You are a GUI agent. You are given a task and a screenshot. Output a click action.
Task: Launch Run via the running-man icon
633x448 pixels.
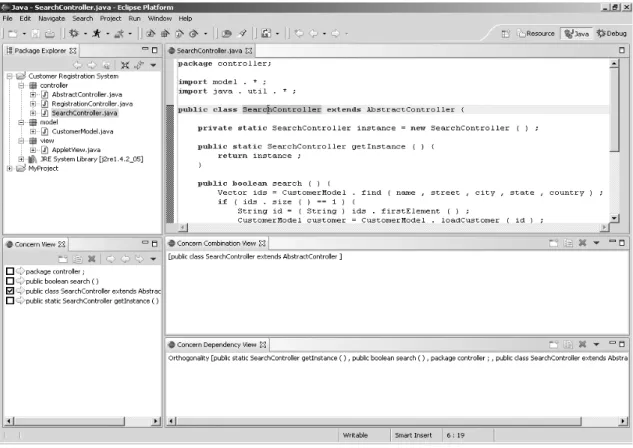pos(96,33)
